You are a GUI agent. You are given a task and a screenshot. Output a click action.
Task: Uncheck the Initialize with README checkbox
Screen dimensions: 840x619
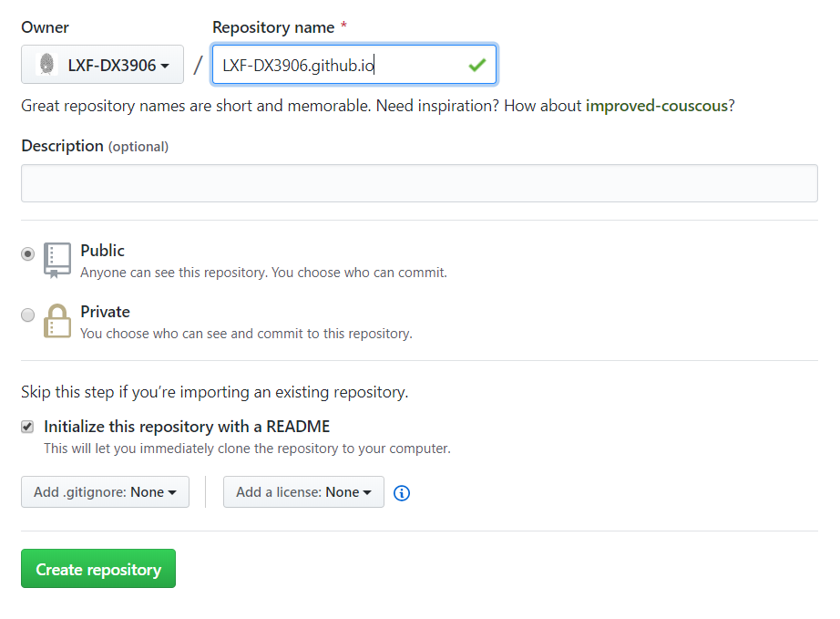[28, 427]
